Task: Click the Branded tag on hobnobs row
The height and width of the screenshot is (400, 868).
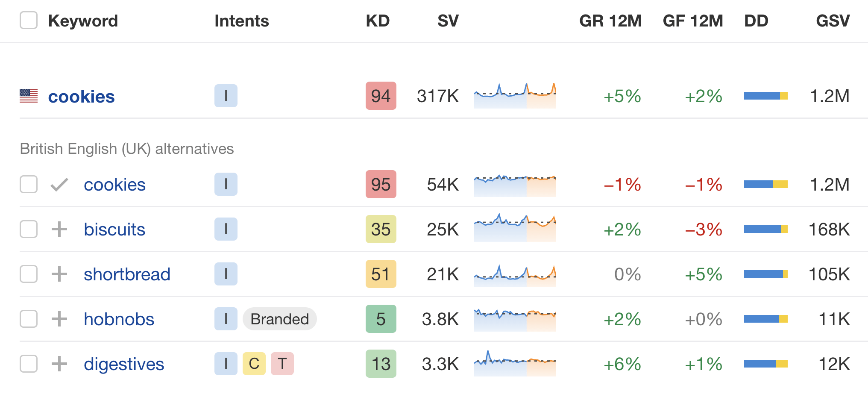Action: click(279, 319)
